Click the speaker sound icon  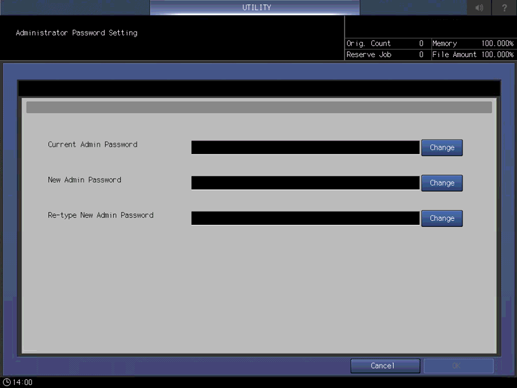point(479,7)
